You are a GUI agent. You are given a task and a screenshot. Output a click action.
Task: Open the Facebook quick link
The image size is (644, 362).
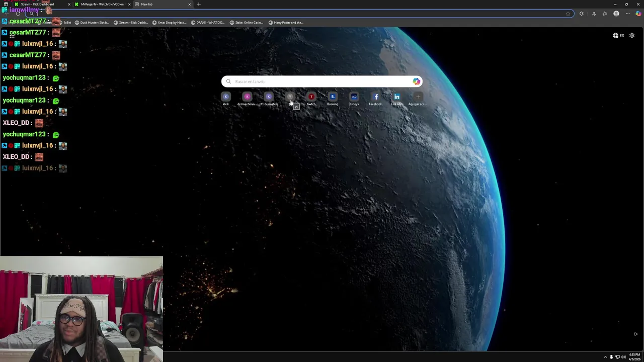coord(375,99)
